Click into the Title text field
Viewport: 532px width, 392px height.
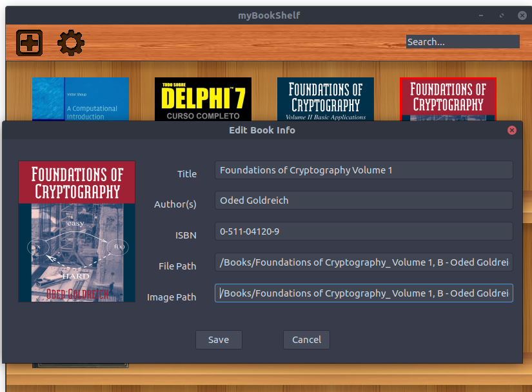pyautogui.click(x=364, y=170)
